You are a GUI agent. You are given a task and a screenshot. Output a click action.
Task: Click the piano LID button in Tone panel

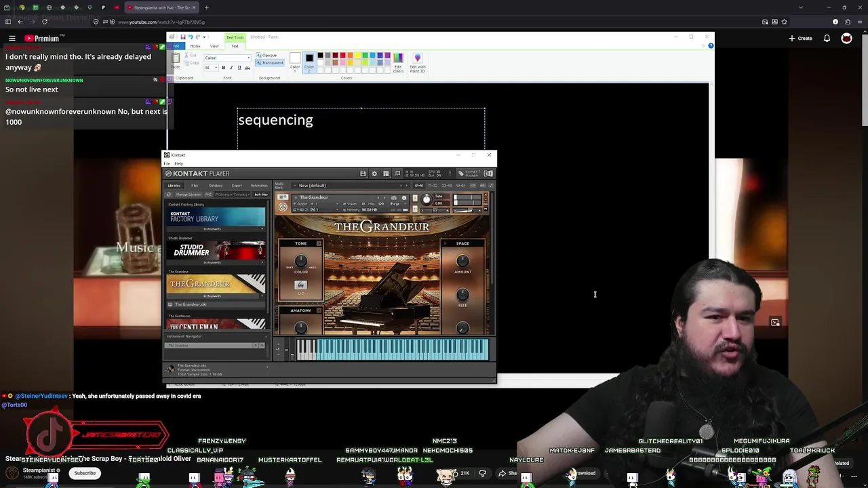pos(300,285)
